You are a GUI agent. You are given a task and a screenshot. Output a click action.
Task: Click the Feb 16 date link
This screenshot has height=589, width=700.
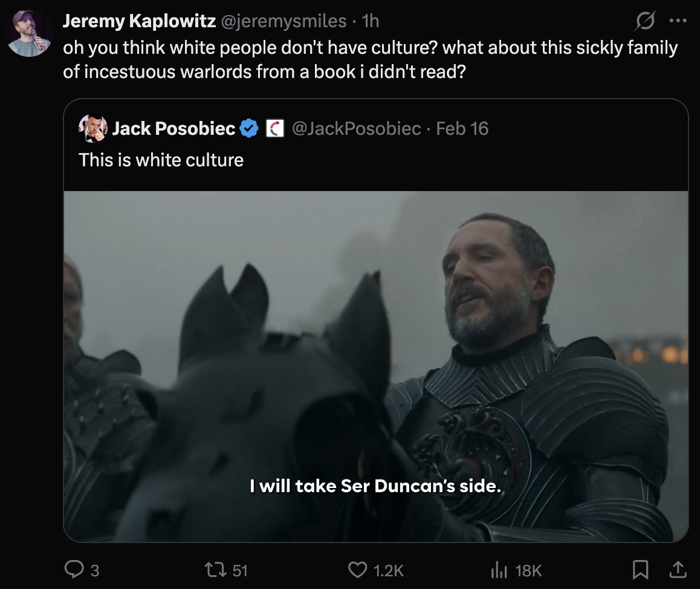click(462, 128)
